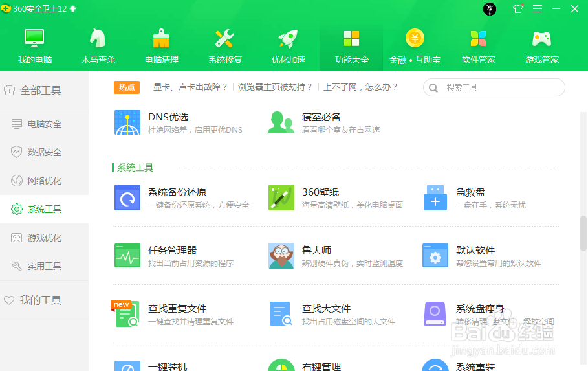Click description 一键查找并清理重复文件
The image size is (588, 371).
point(191,321)
